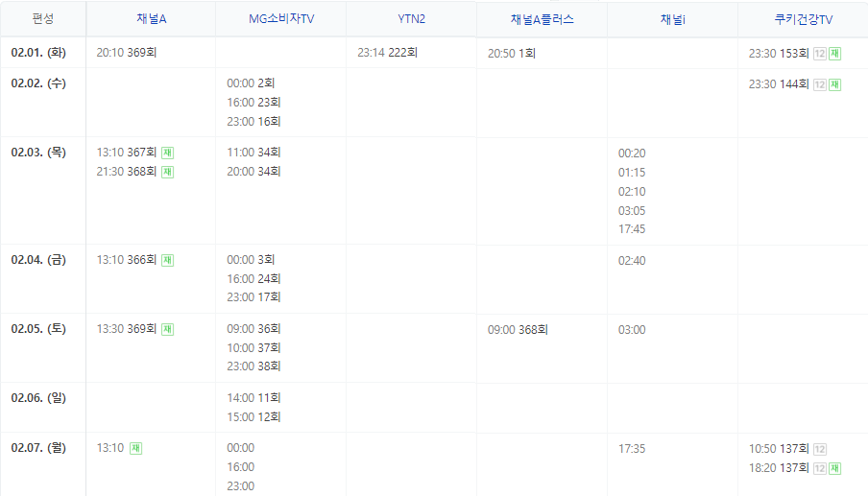This screenshot has height=496, width=868.
Task: Click the 재 rerun badge next to 23:30 153회
Action: [834, 54]
